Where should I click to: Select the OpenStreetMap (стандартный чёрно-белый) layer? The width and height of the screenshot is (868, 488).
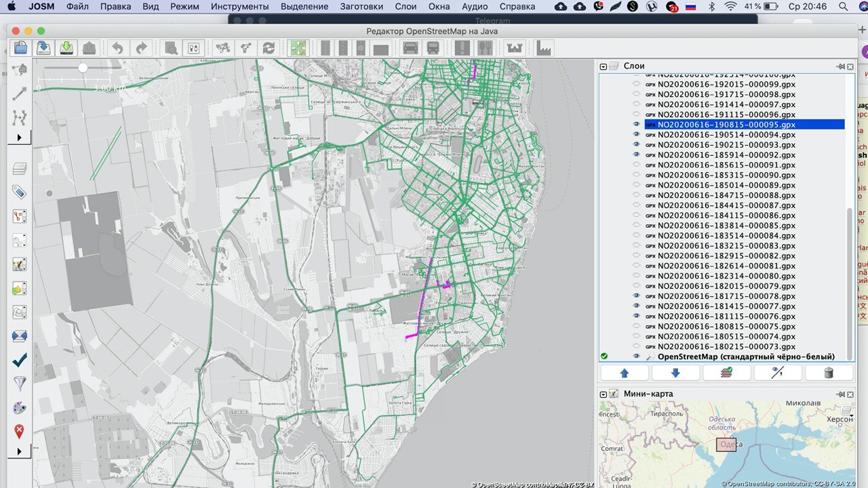[x=746, y=357]
